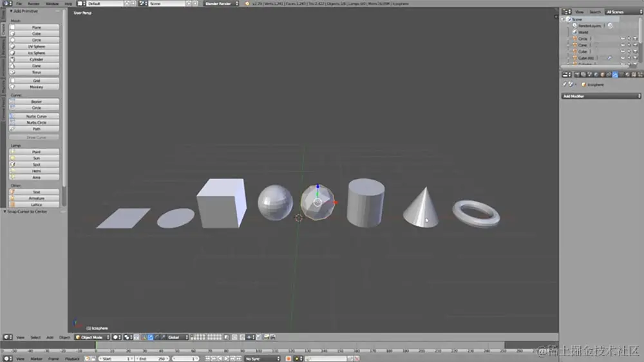The width and height of the screenshot is (644, 362).
Task: Add an Armature object
Action: tap(34, 198)
